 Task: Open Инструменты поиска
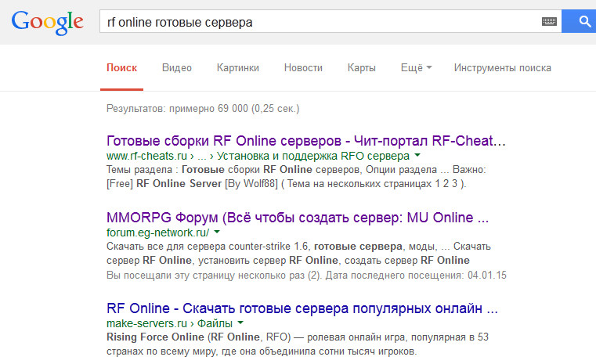pyautogui.click(x=503, y=68)
